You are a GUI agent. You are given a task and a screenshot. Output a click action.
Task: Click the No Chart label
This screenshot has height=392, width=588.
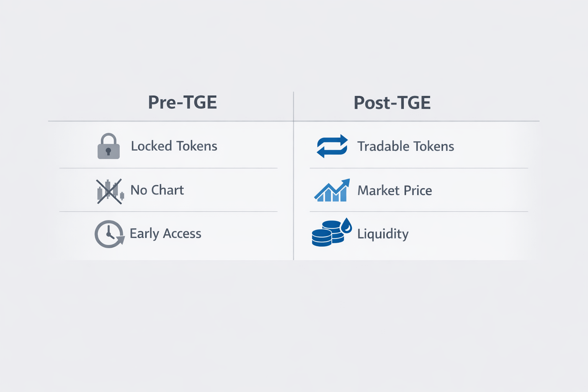(x=157, y=190)
